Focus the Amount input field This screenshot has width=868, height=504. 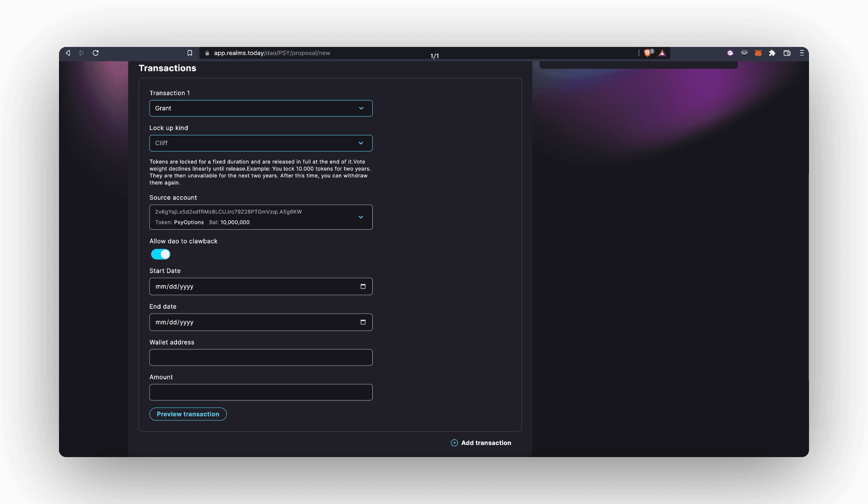261,392
